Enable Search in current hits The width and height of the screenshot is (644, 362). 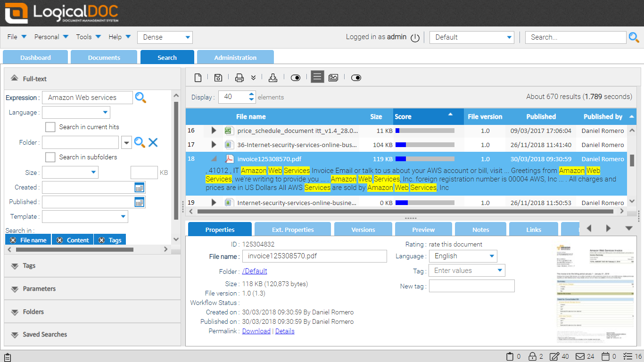tap(50, 127)
